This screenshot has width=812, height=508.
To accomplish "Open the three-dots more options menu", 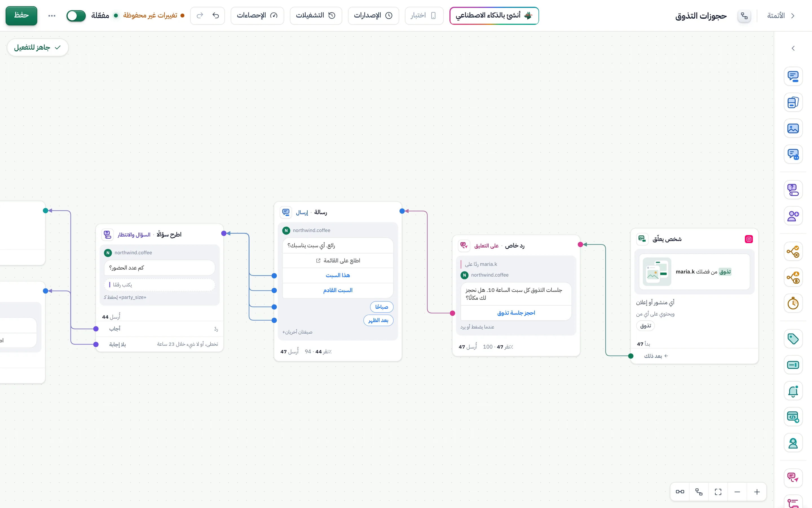I will [x=52, y=16].
